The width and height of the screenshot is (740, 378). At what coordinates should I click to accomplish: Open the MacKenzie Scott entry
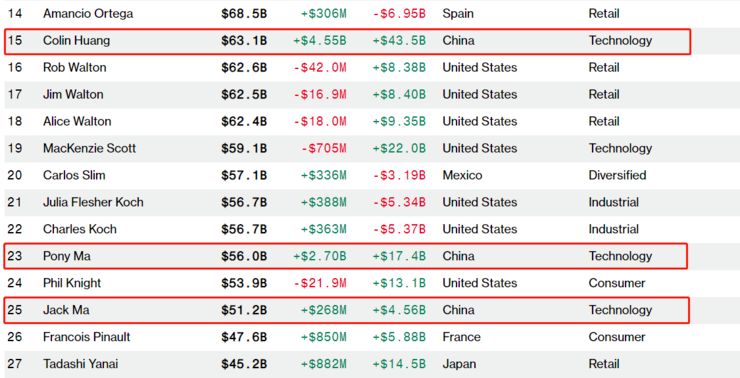pos(89,148)
